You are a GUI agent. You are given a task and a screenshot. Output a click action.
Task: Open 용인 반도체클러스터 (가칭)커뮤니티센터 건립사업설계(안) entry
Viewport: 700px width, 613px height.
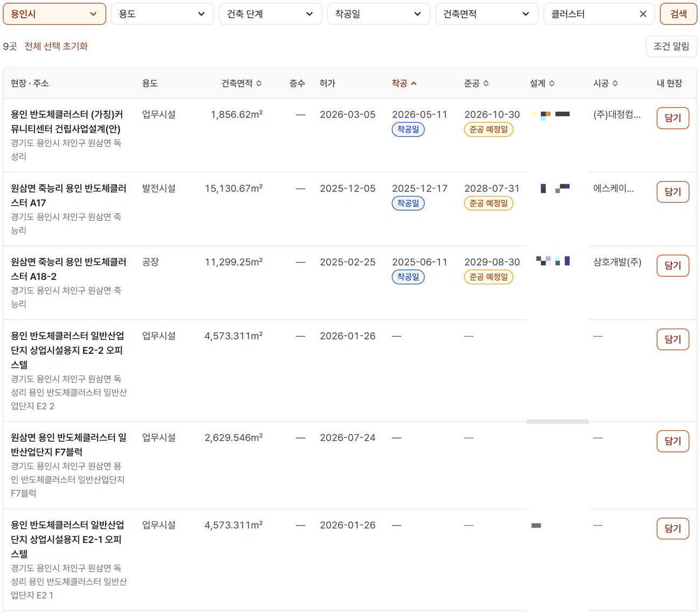67,122
